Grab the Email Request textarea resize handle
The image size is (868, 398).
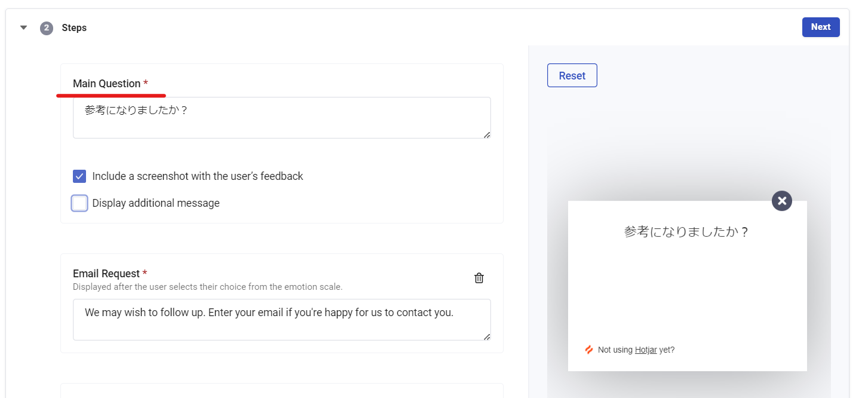487,337
